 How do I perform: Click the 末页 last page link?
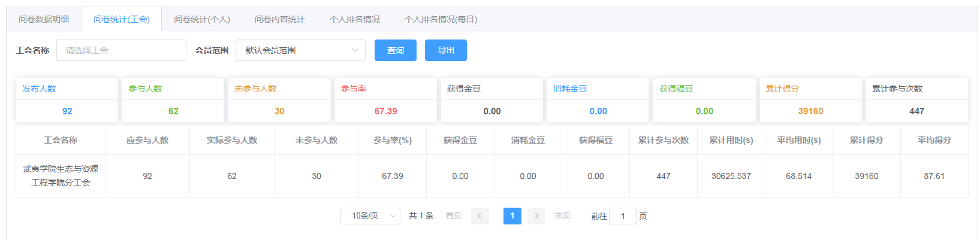click(562, 216)
